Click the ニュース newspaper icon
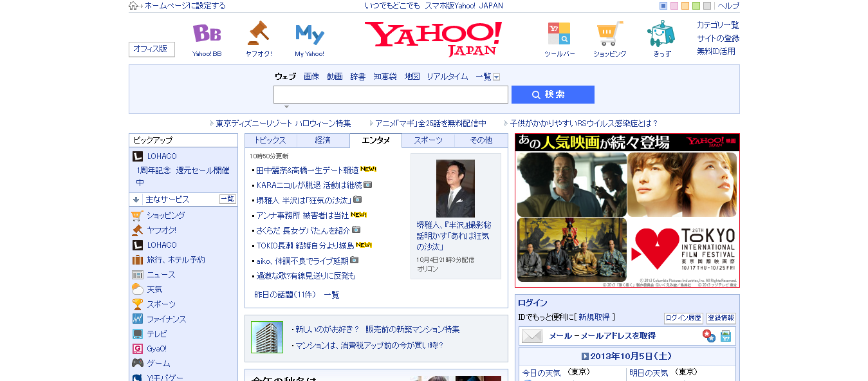868x381 pixels. click(x=137, y=275)
